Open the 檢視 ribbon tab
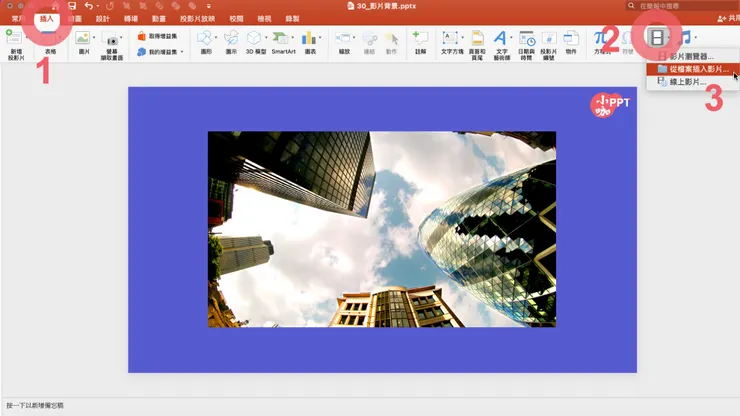 coord(264,19)
